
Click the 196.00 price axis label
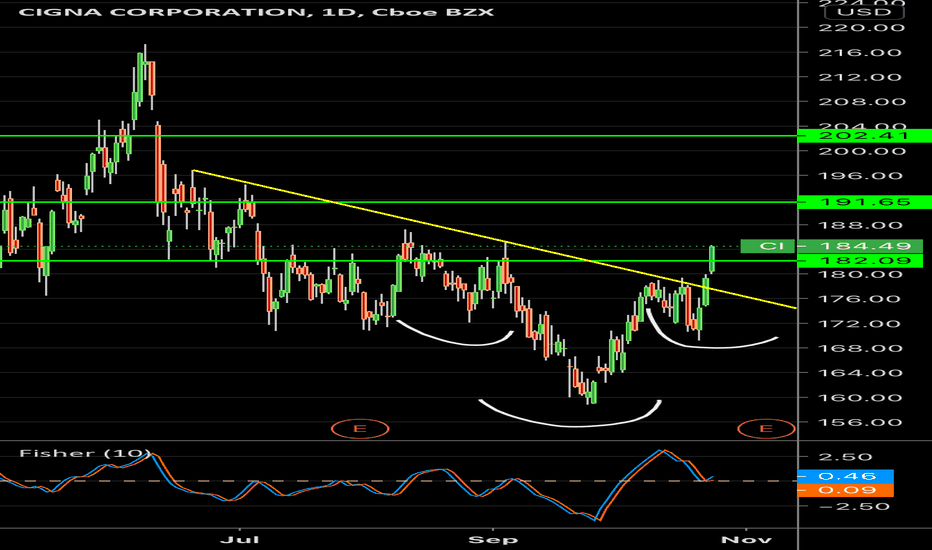[861, 175]
